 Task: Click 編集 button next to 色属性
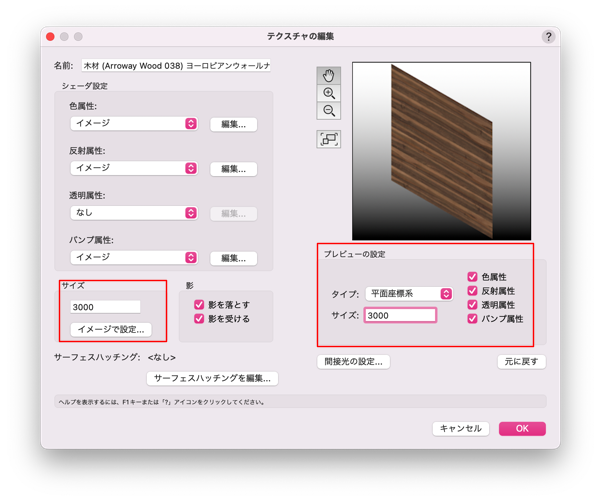click(233, 124)
